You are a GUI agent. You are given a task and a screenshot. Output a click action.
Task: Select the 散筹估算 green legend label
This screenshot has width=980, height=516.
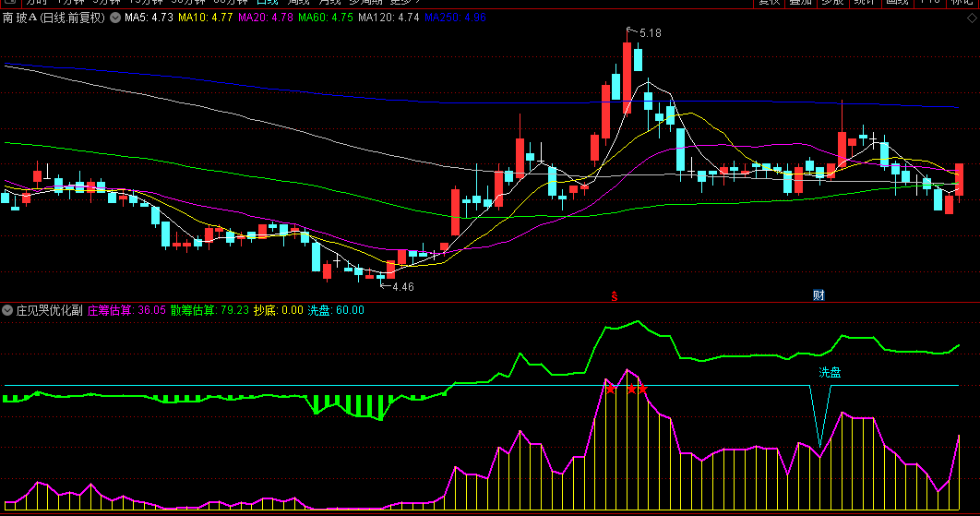pyautogui.click(x=209, y=310)
